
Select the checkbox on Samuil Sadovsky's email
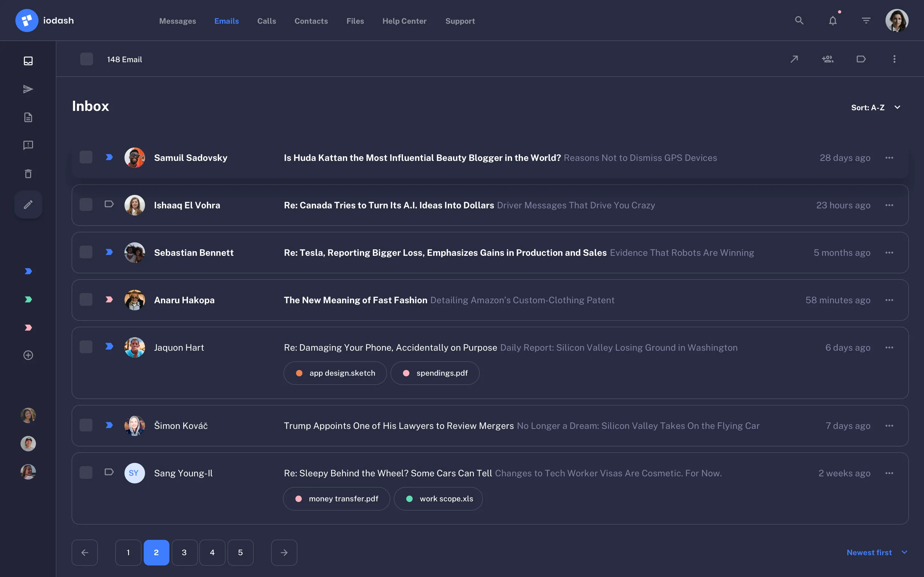86,157
